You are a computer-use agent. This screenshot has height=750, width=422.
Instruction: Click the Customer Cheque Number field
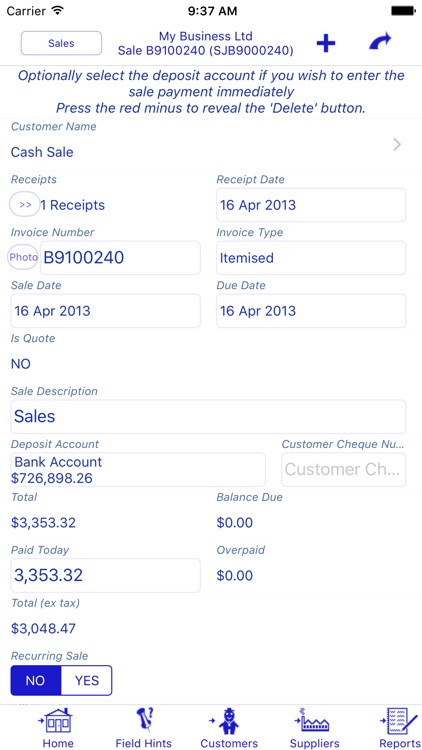point(344,470)
